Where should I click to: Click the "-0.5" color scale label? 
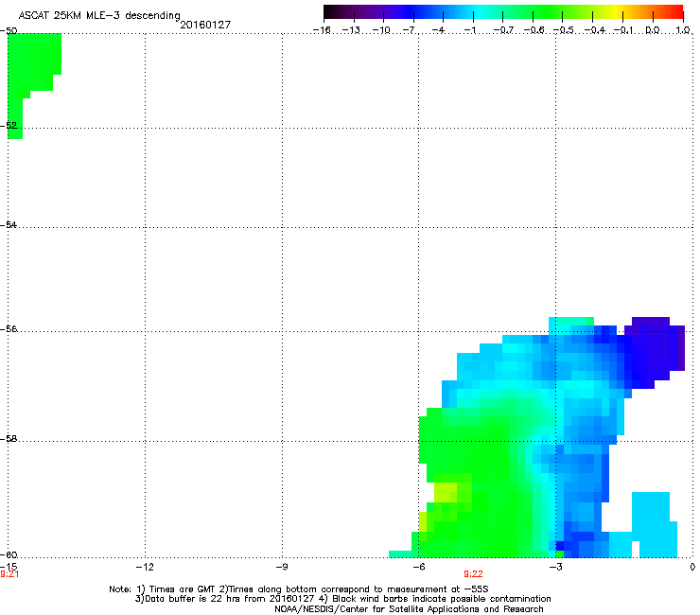tap(564, 30)
